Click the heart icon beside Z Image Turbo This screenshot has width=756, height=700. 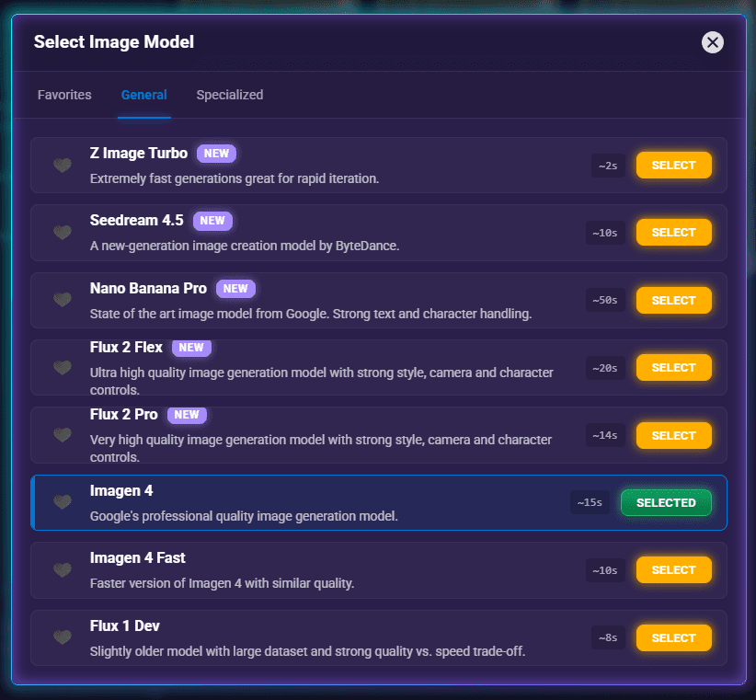(x=62, y=165)
